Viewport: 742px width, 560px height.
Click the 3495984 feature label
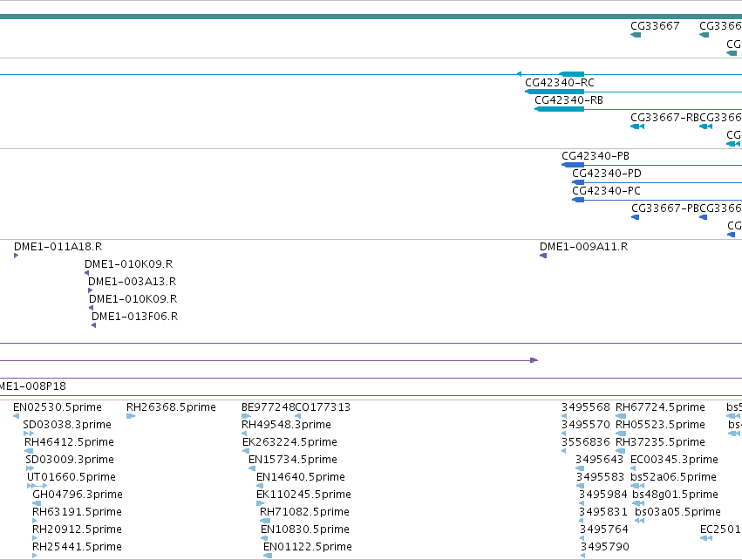coord(603,495)
